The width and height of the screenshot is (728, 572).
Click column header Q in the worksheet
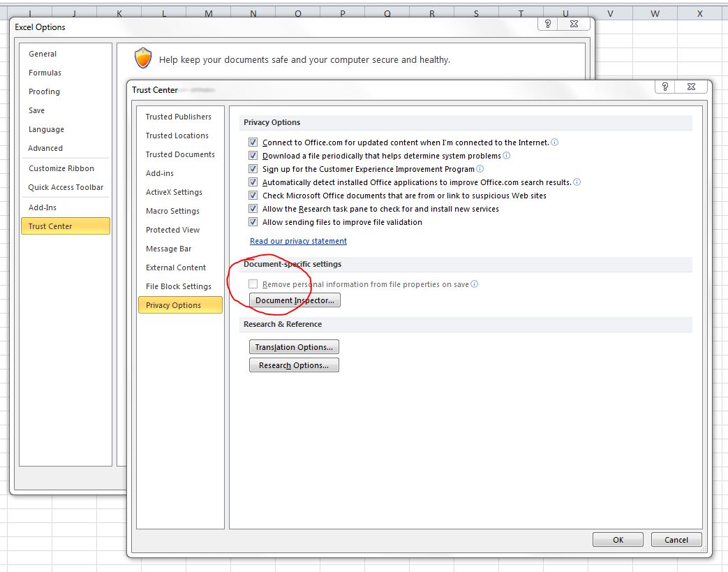click(x=387, y=13)
